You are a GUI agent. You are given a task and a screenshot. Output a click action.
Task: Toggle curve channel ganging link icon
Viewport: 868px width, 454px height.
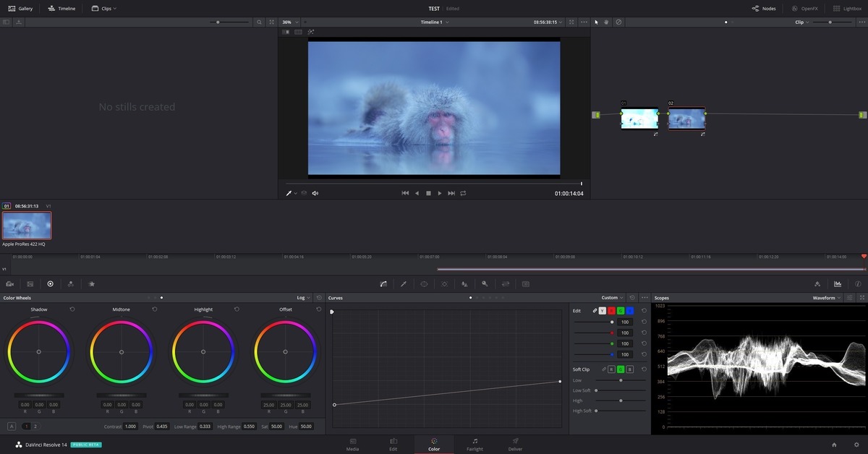pyautogui.click(x=595, y=311)
